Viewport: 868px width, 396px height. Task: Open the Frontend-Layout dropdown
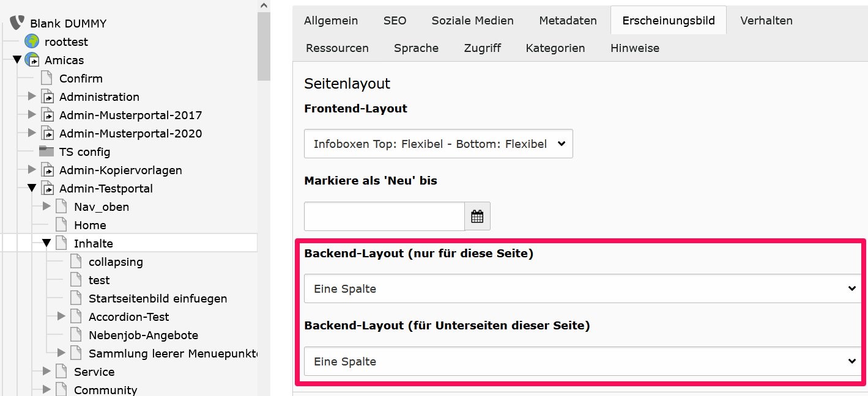[438, 144]
